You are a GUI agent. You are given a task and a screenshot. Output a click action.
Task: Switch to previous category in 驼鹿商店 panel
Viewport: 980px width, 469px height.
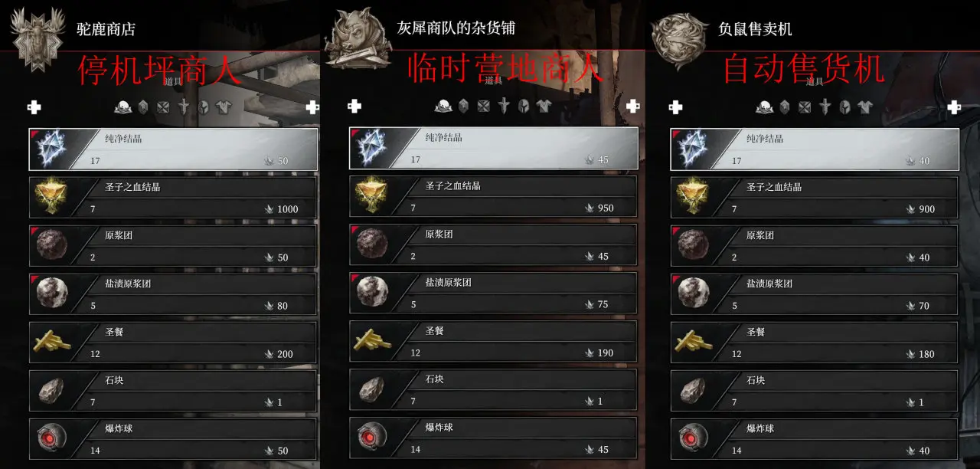(x=34, y=107)
